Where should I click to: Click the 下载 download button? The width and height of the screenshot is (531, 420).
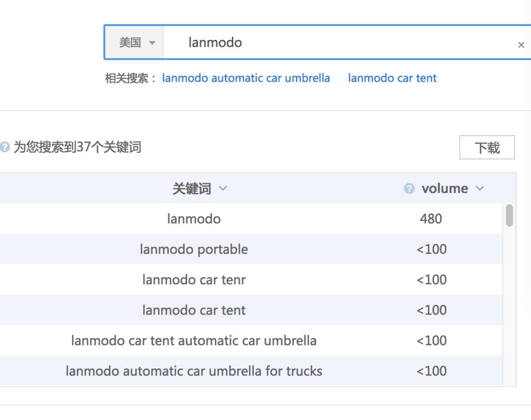(487, 148)
